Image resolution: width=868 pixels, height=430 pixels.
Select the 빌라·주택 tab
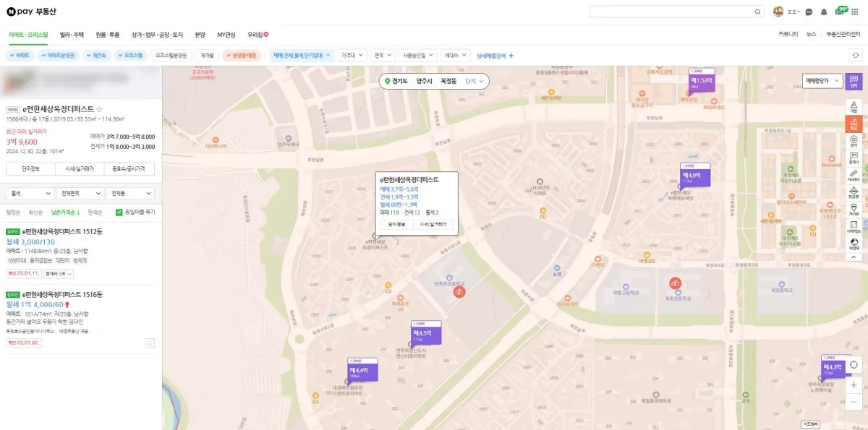[72, 35]
